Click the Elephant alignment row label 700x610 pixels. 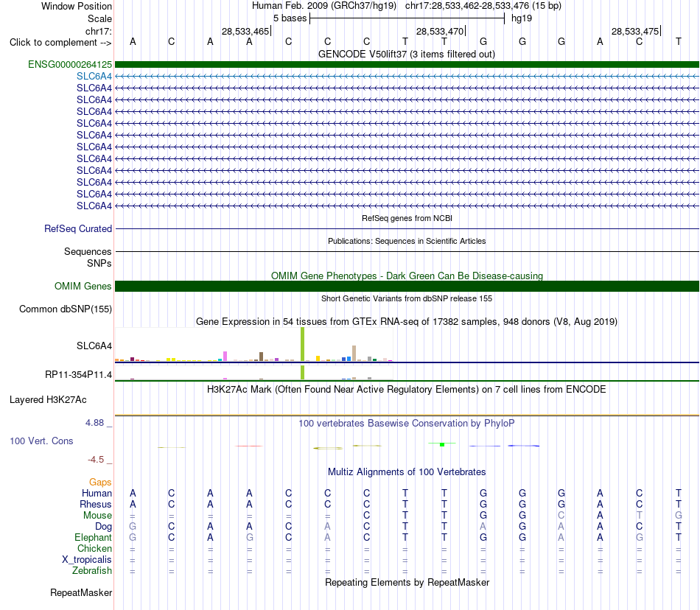[x=93, y=537]
